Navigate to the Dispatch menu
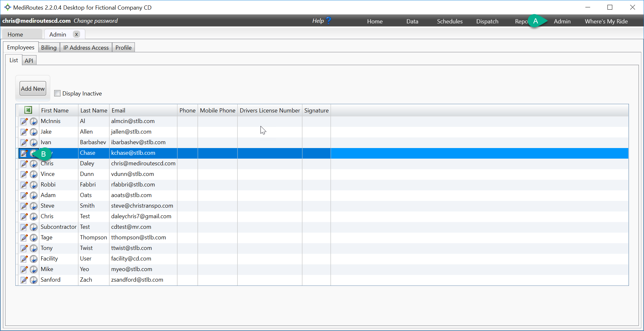Screen dimensions: 644x331 click(x=487, y=21)
